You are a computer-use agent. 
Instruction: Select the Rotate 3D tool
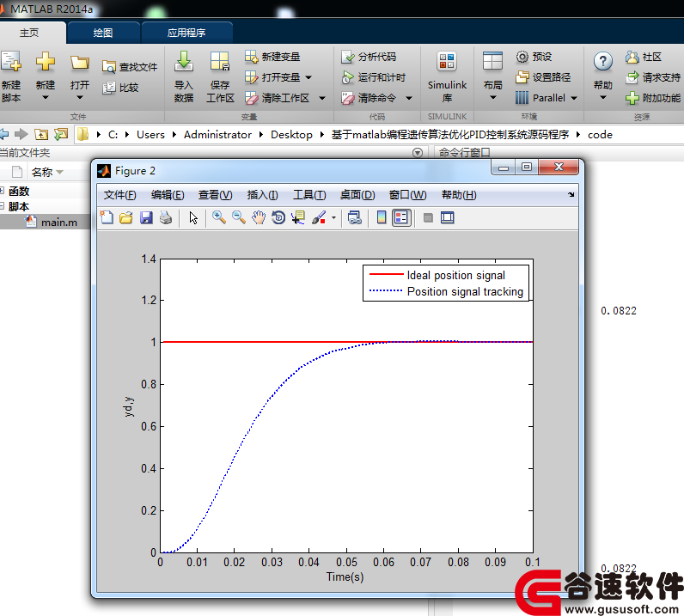278,217
